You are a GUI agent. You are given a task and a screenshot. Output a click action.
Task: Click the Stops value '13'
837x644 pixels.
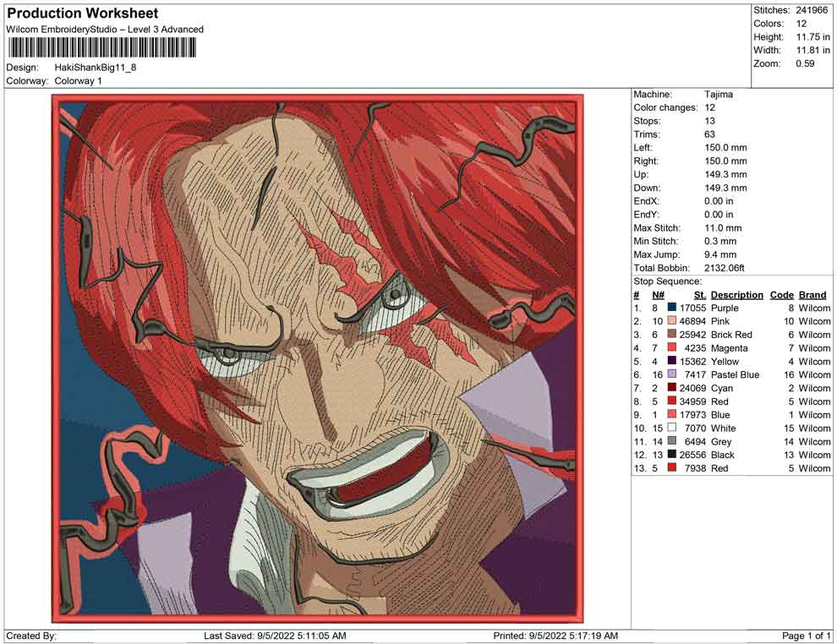709,121
